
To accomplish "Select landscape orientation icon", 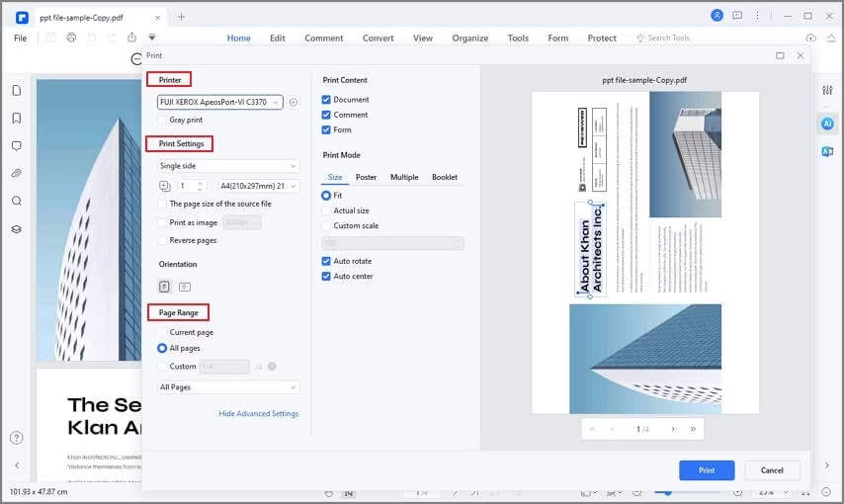I will pos(185,287).
